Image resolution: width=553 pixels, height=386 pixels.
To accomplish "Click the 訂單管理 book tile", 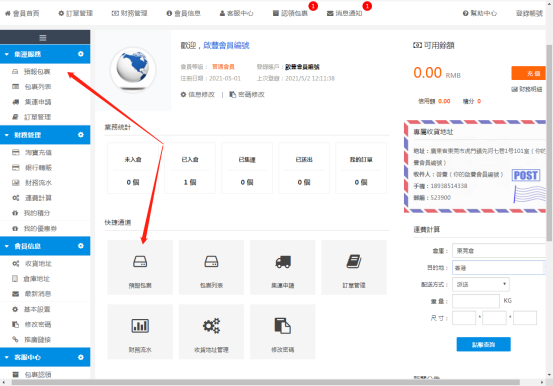I will pos(354,267).
